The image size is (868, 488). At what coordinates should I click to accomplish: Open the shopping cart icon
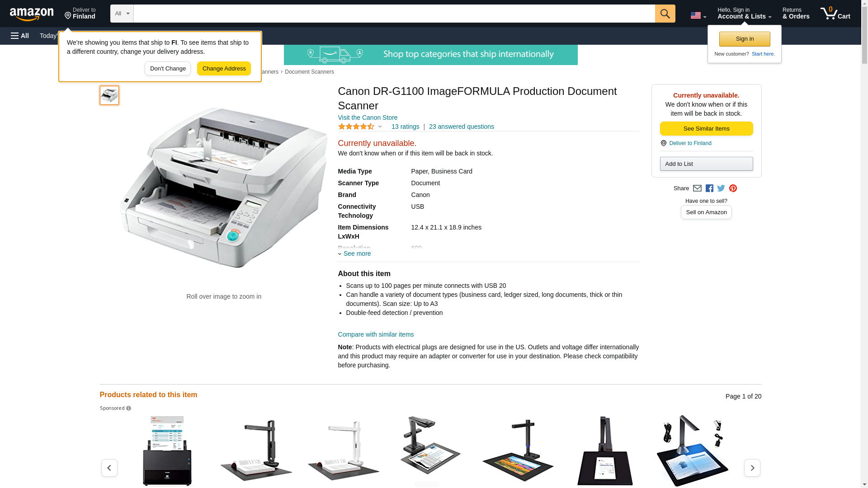click(x=835, y=14)
